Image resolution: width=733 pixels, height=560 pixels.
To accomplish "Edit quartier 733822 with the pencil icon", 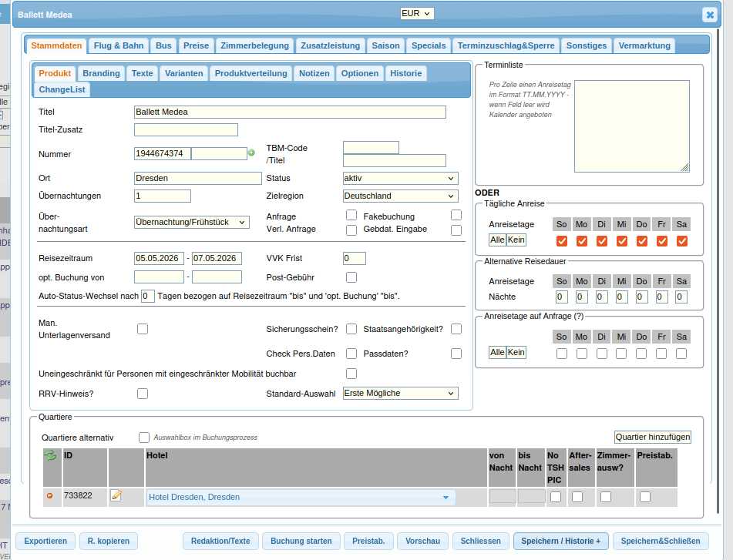I will click(x=116, y=495).
